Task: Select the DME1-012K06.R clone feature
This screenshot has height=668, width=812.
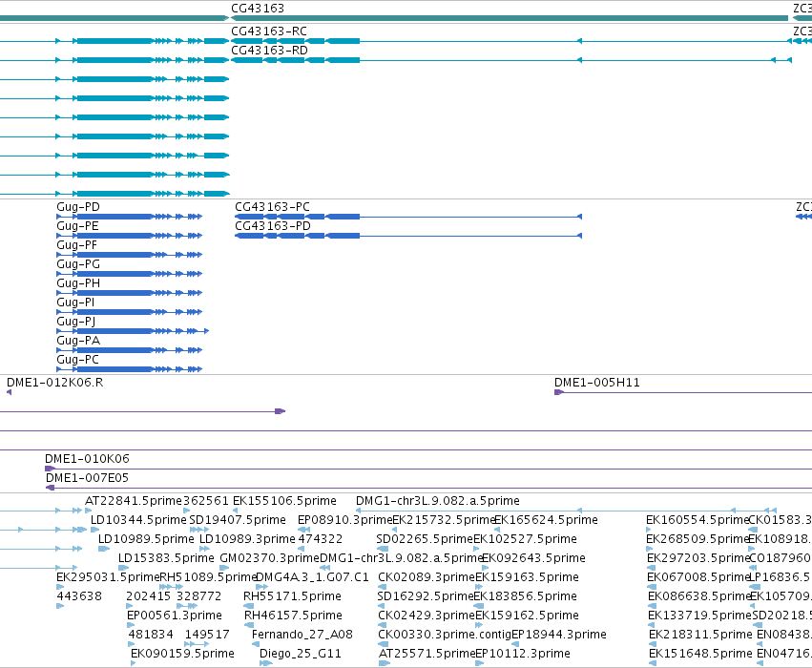Action: click(9, 392)
